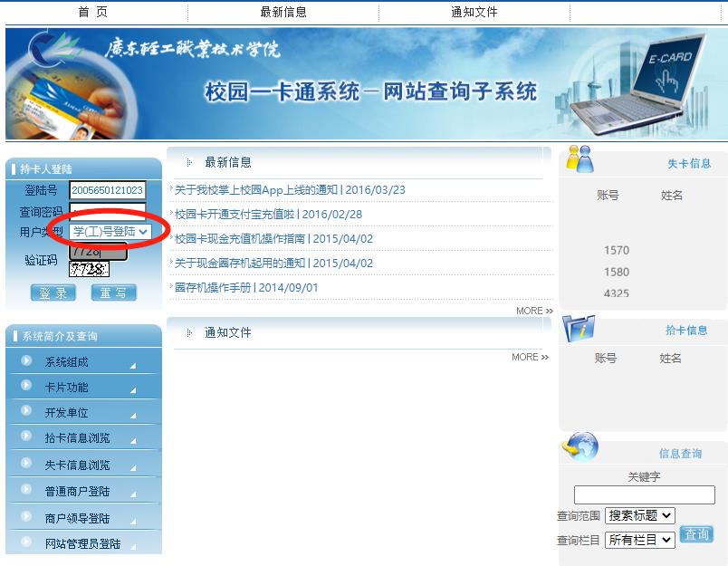Click the 关键字 search input field
The width and height of the screenshot is (728, 566).
coord(644,494)
